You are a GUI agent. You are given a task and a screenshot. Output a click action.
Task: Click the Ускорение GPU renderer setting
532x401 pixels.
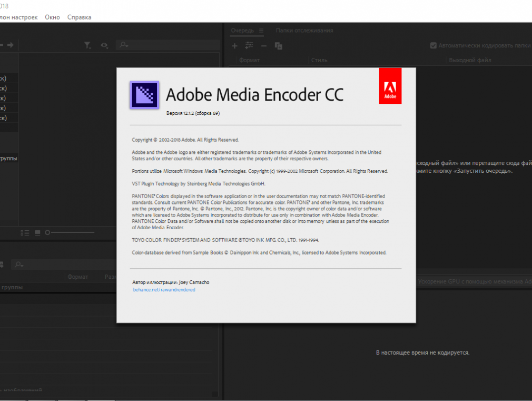[x=475, y=281]
